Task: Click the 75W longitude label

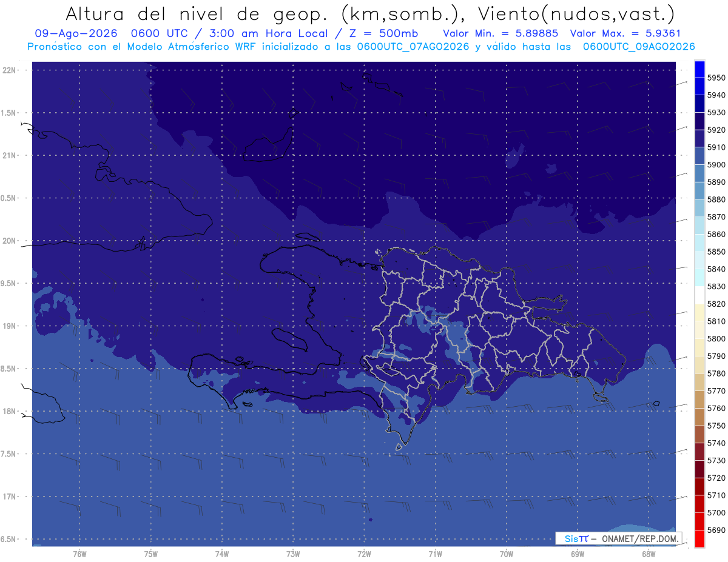Action: click(x=151, y=554)
